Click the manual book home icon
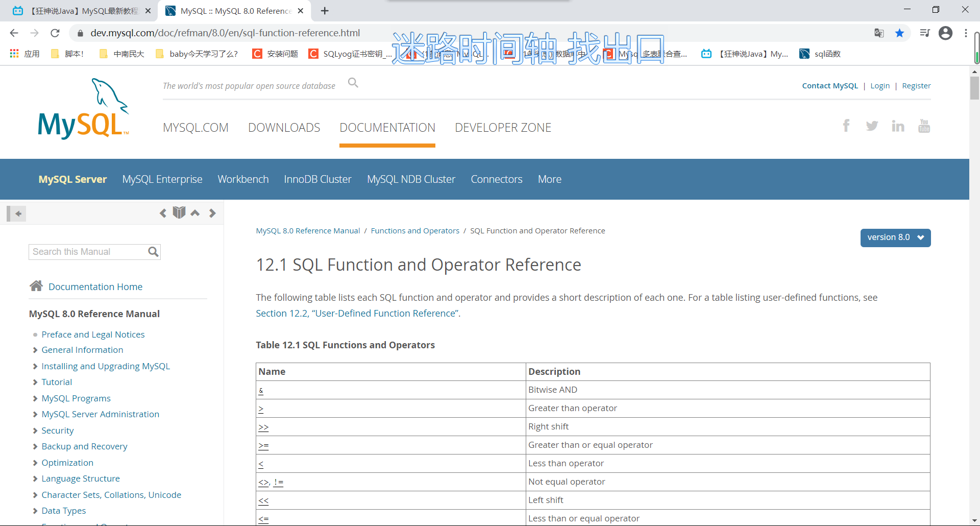Screen dimensions: 980x526 [x=179, y=212]
